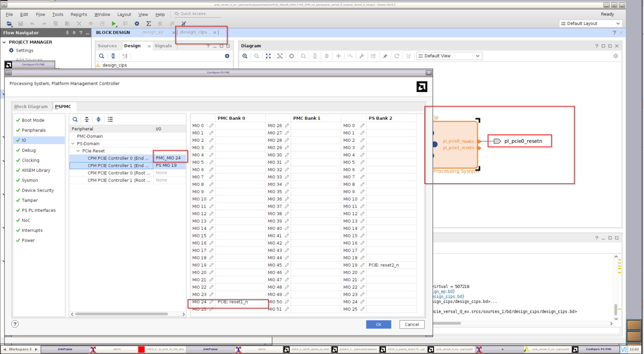Click Design panel settings gear icon
The image size is (644, 354).
[227, 56]
